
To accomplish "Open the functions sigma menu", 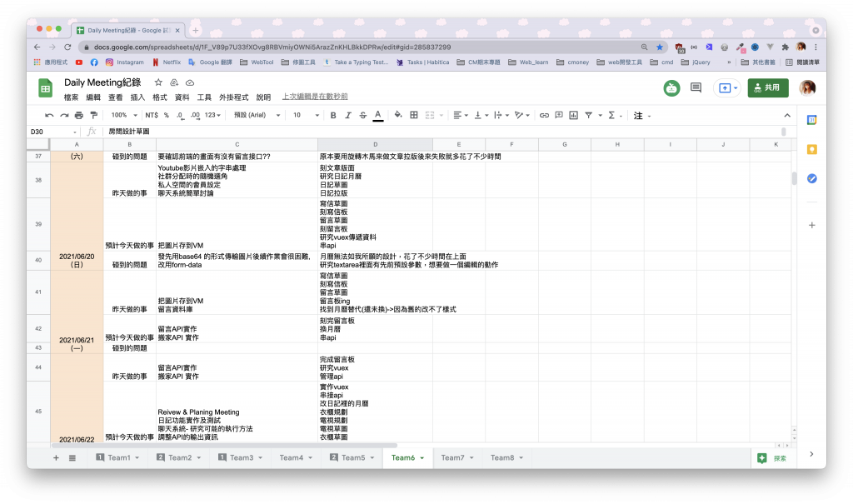I will (x=614, y=116).
